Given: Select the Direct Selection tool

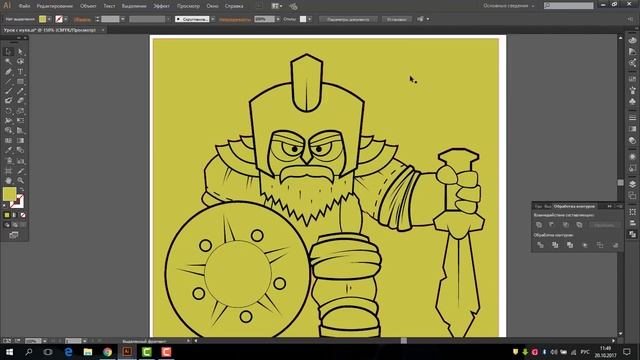Looking at the screenshot, I should point(20,51).
